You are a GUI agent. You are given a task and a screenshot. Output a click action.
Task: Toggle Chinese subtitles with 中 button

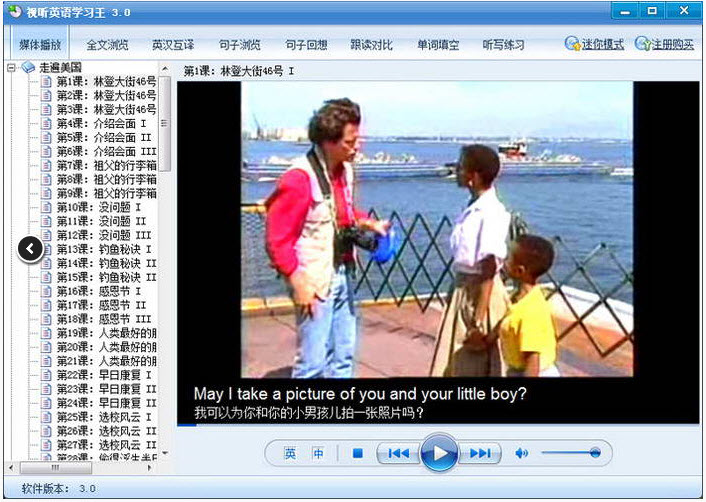(x=318, y=454)
